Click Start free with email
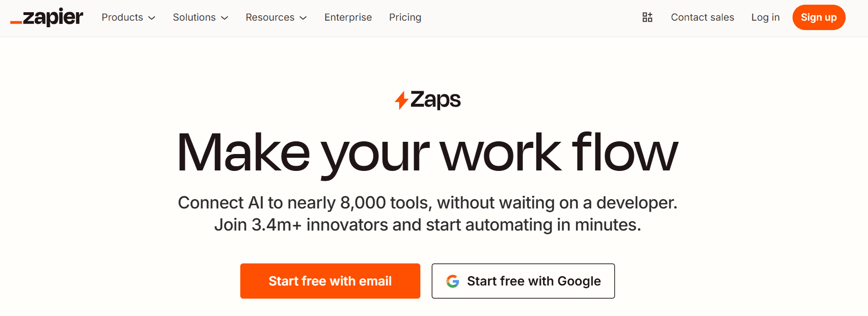Image resolution: width=868 pixels, height=316 pixels. click(330, 281)
